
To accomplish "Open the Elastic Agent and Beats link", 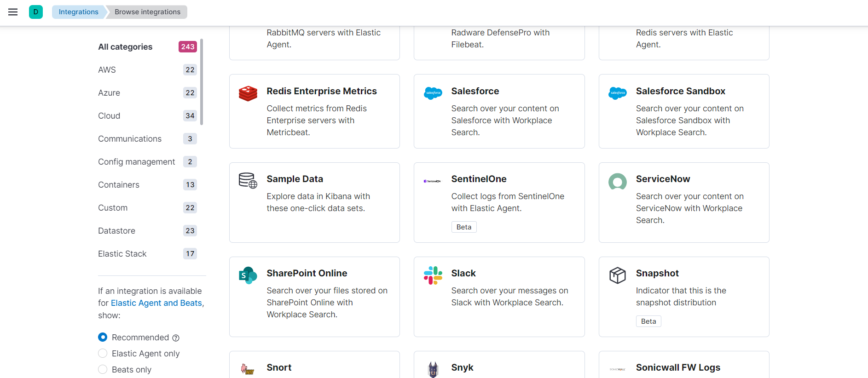I will tap(156, 303).
